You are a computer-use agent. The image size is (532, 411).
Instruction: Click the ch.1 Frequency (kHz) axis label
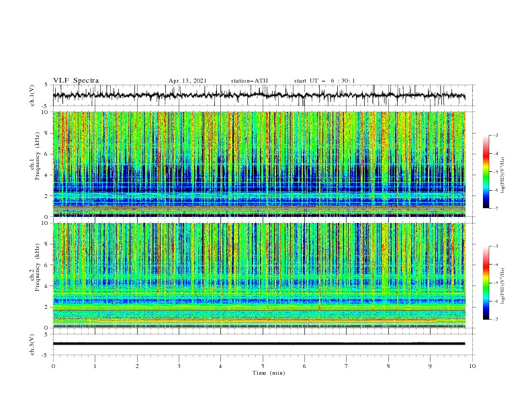click(x=35, y=156)
